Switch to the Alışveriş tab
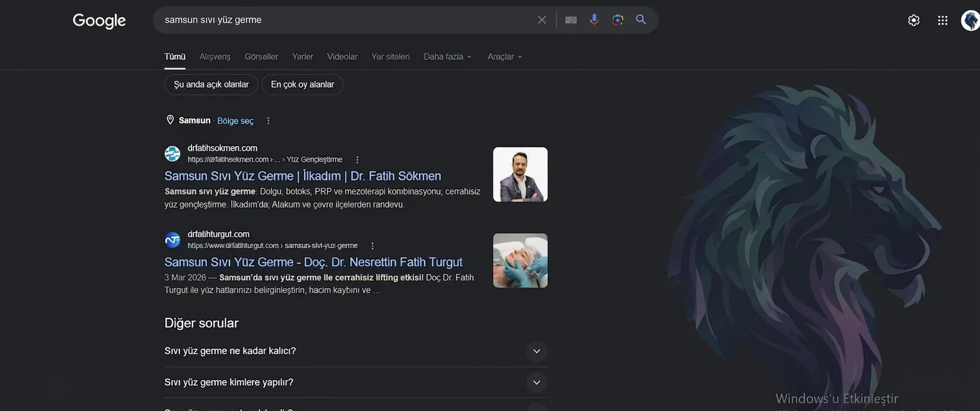This screenshot has width=980, height=411. tap(215, 57)
